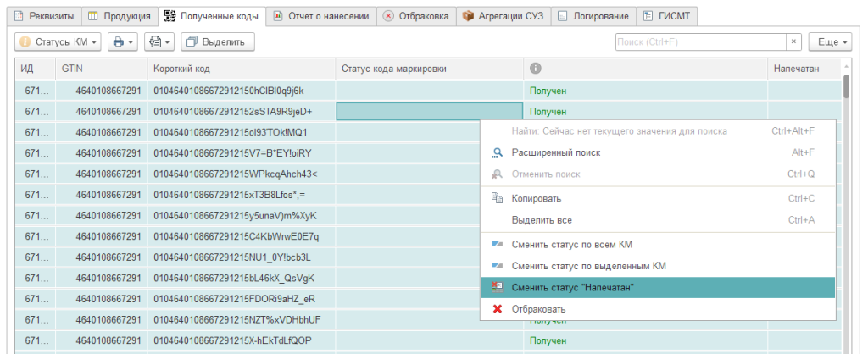This screenshot has height=354, width=868.
Task: Select code ending xT3B8Lfos*,= cell
Action: 242,195
